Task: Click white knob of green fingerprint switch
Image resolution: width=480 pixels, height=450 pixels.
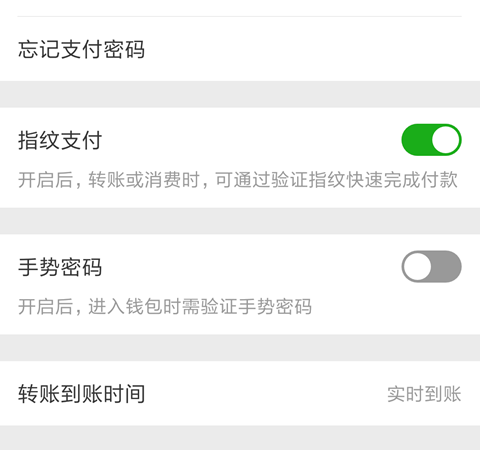Action: coord(446,140)
